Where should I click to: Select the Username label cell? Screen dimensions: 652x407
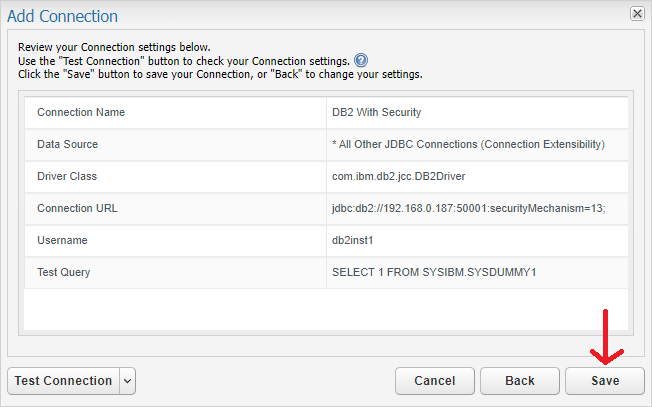175,241
